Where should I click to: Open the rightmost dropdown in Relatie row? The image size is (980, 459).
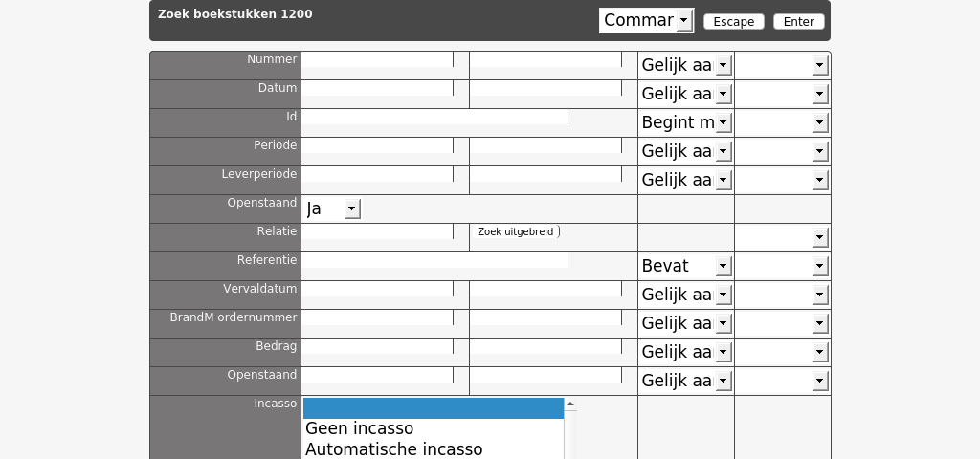783,237
